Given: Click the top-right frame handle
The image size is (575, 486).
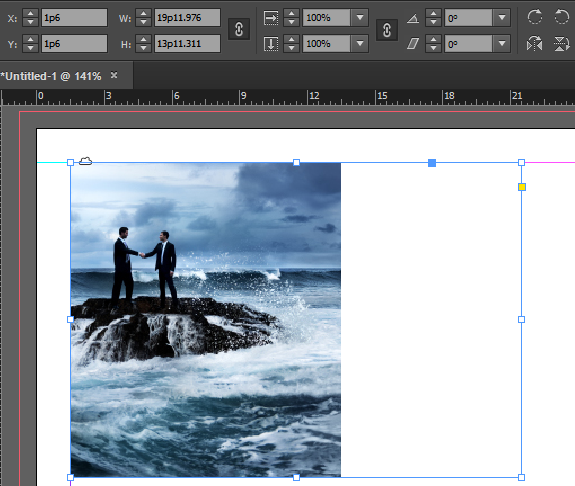Looking at the screenshot, I should coord(521,162).
